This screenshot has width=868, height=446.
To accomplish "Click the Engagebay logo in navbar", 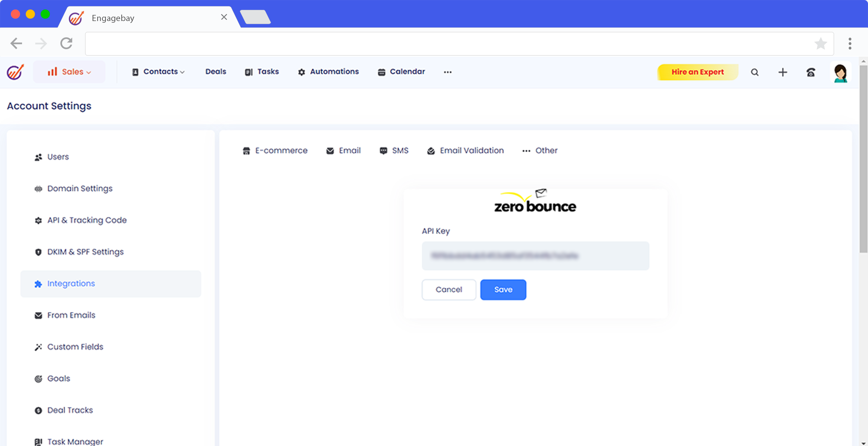I will point(15,72).
